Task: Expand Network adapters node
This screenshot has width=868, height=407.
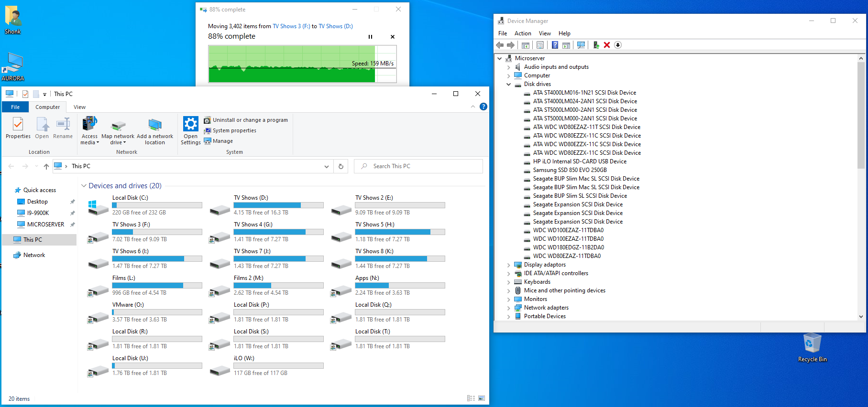Action: click(509, 308)
